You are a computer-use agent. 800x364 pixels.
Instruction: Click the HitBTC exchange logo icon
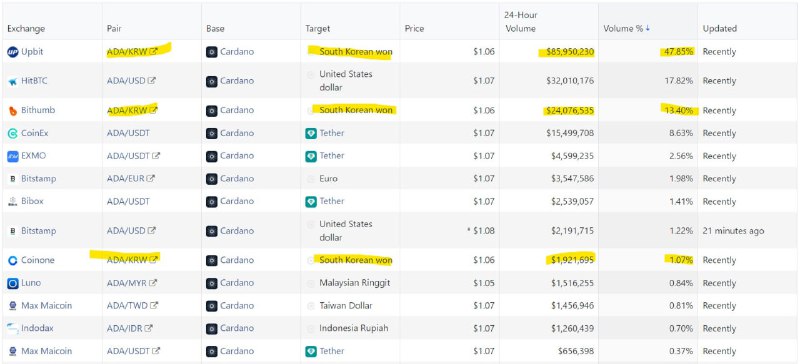[x=13, y=81]
